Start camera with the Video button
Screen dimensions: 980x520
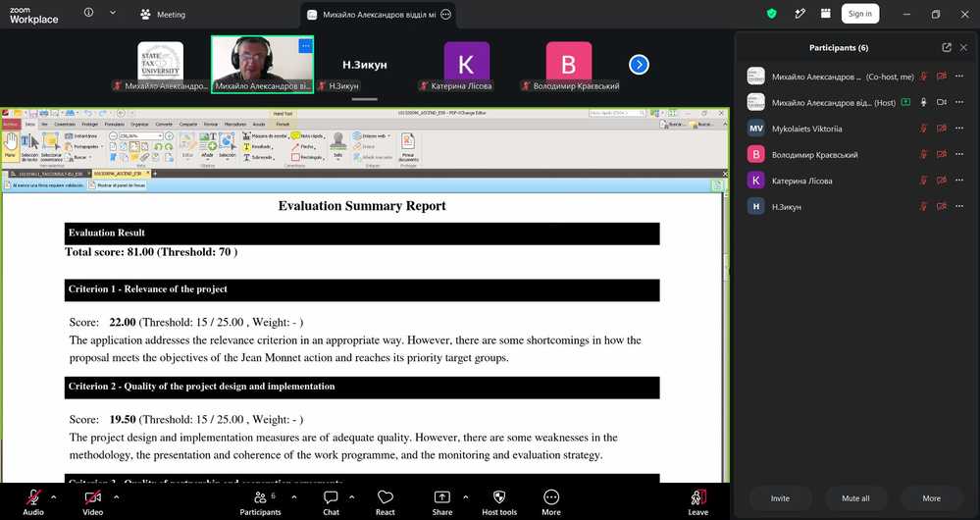pos(92,502)
